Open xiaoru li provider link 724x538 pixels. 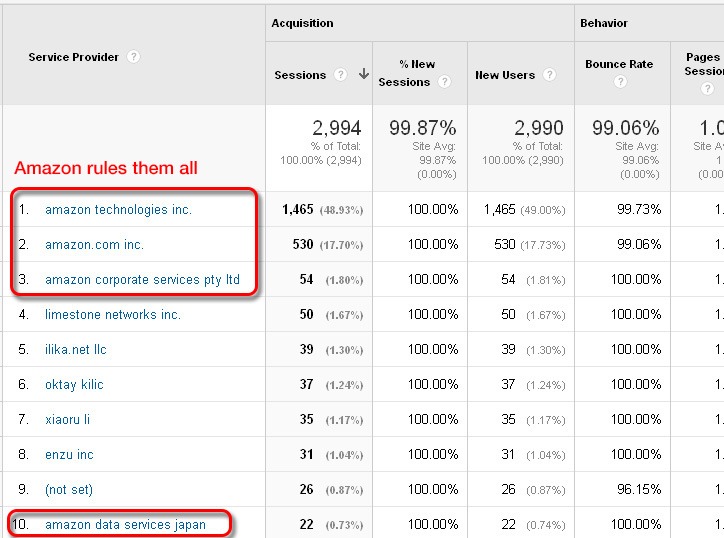(x=67, y=419)
